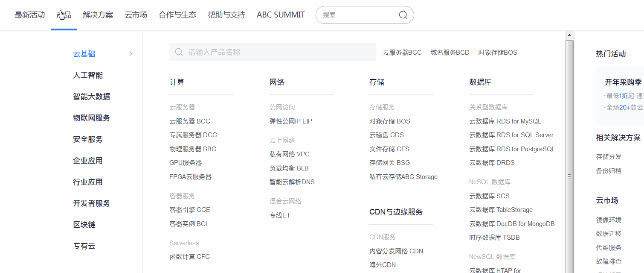The width and height of the screenshot is (644, 273).
Task: Select 行业应用 category
Action: click(x=88, y=182)
